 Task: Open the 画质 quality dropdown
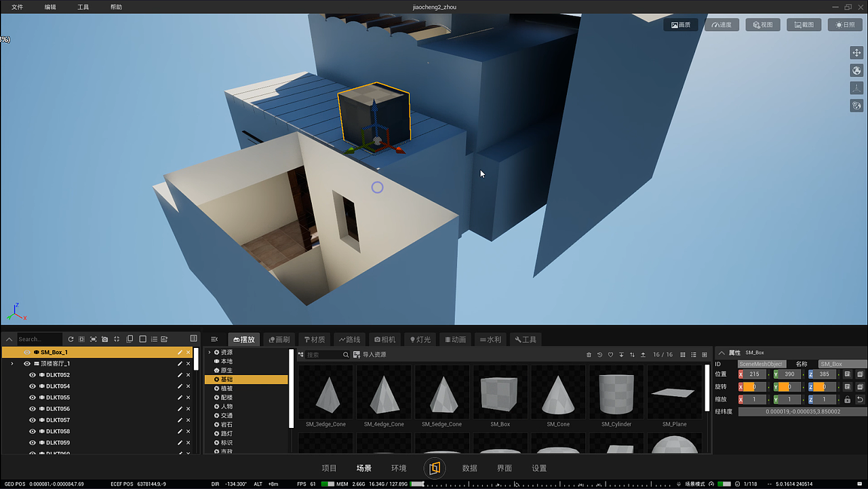680,24
